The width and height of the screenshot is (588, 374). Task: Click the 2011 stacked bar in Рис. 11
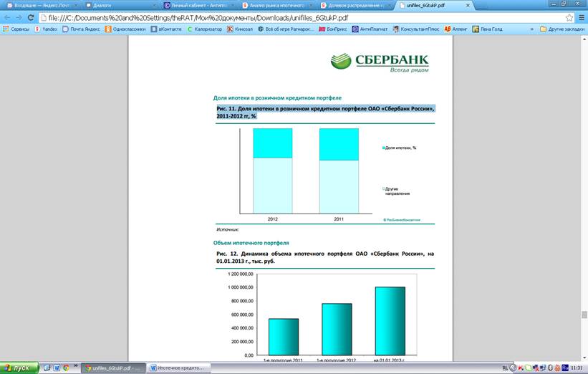click(339, 171)
